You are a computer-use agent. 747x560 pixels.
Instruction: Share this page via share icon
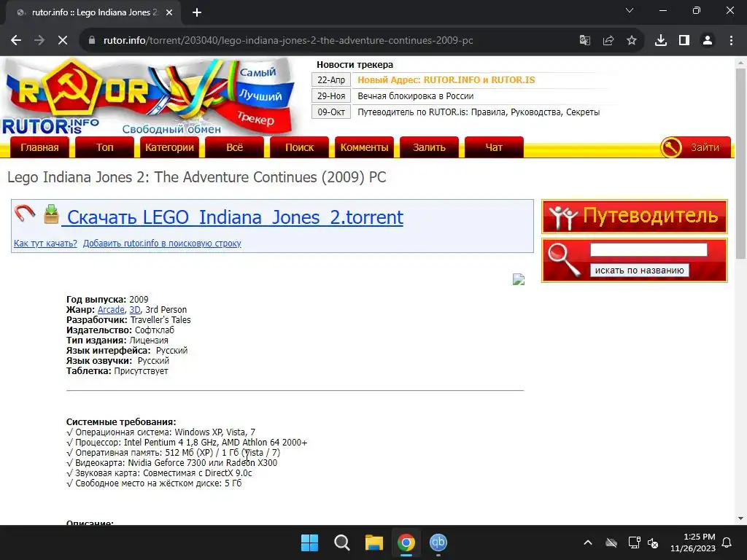[608, 41]
